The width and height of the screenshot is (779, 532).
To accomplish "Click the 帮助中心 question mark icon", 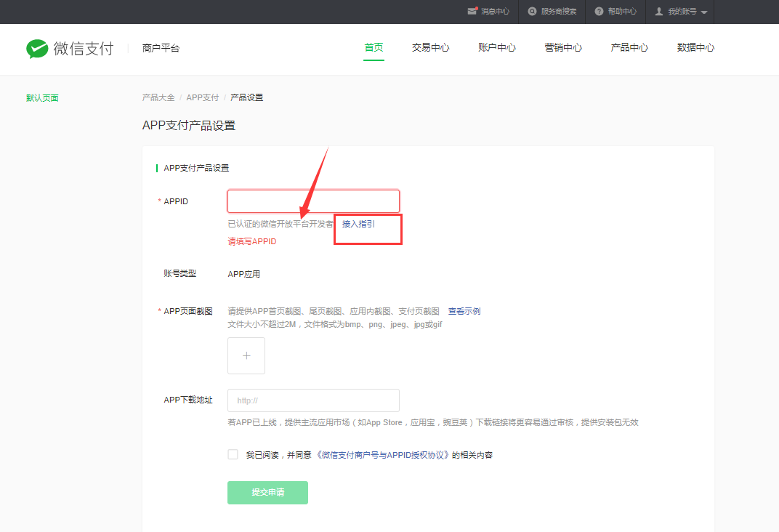I will (x=599, y=12).
